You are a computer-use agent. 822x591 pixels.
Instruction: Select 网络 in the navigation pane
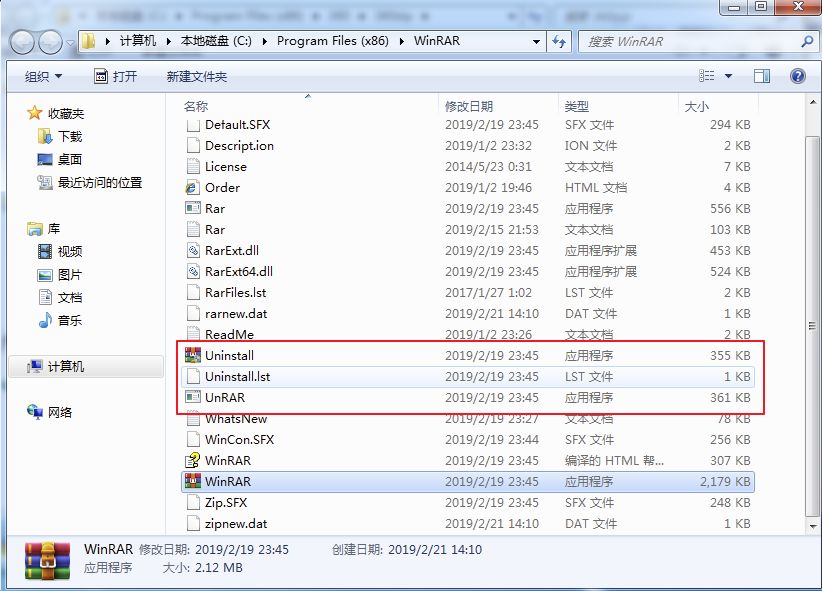pyautogui.click(x=49, y=412)
